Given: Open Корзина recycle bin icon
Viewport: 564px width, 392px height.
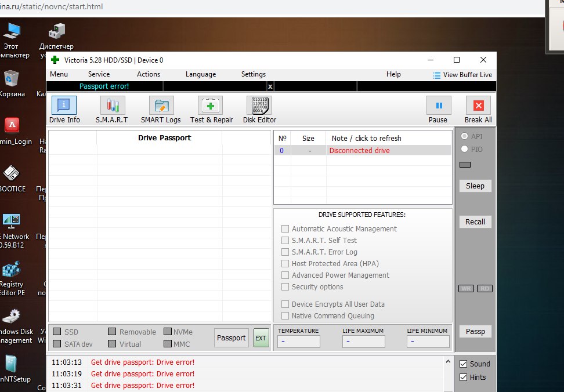Looking at the screenshot, I should point(11,78).
